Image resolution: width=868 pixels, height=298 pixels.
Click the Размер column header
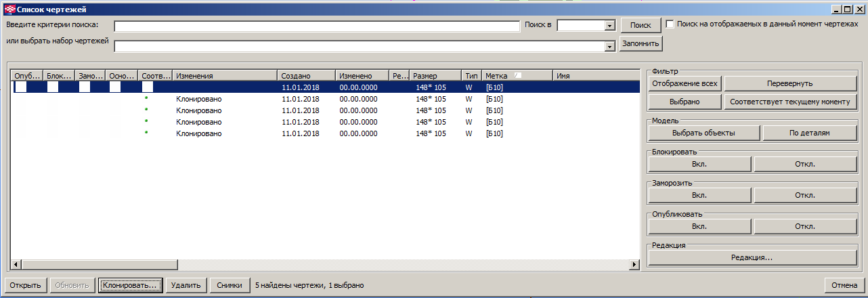point(435,76)
